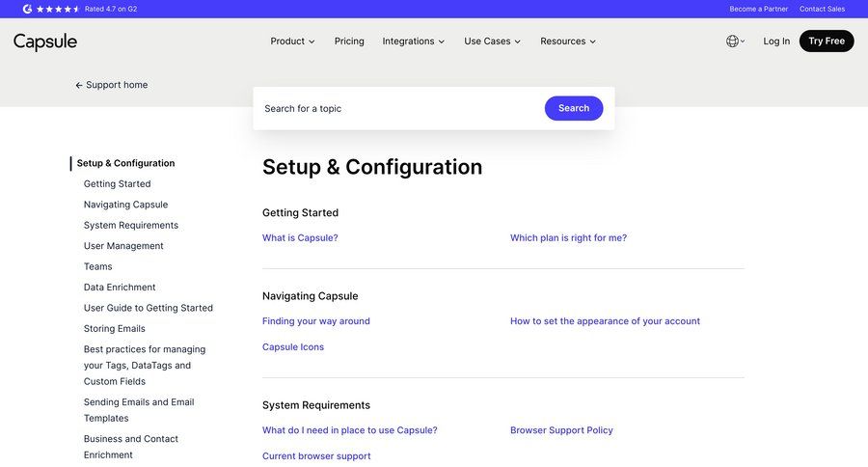Screen dimensions: 868x467
Task: Click the Capsule logo
Action: [45, 41]
